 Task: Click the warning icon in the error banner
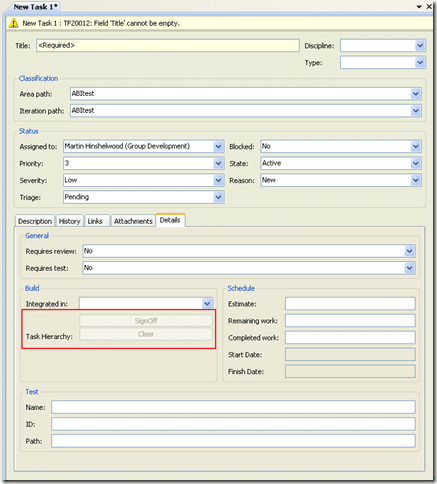tap(14, 23)
